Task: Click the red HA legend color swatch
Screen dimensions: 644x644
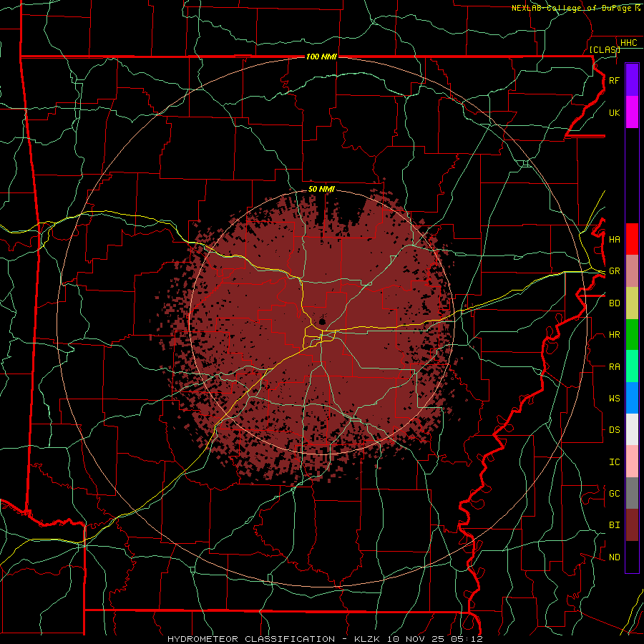Action: (632, 239)
